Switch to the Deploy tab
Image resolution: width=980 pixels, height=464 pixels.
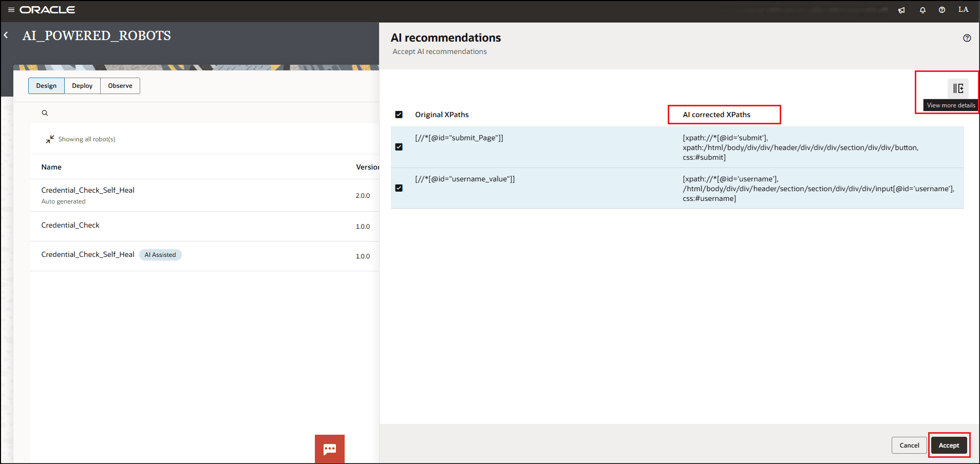82,86
